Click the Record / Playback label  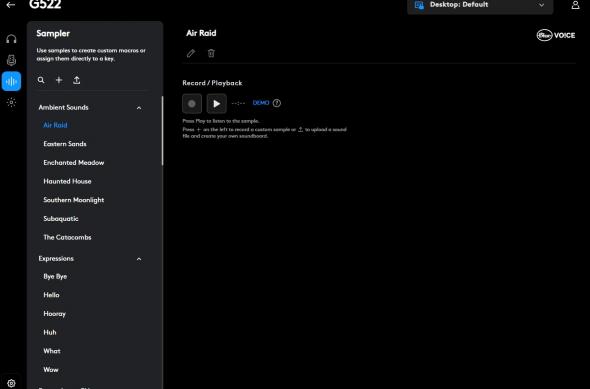pos(212,83)
